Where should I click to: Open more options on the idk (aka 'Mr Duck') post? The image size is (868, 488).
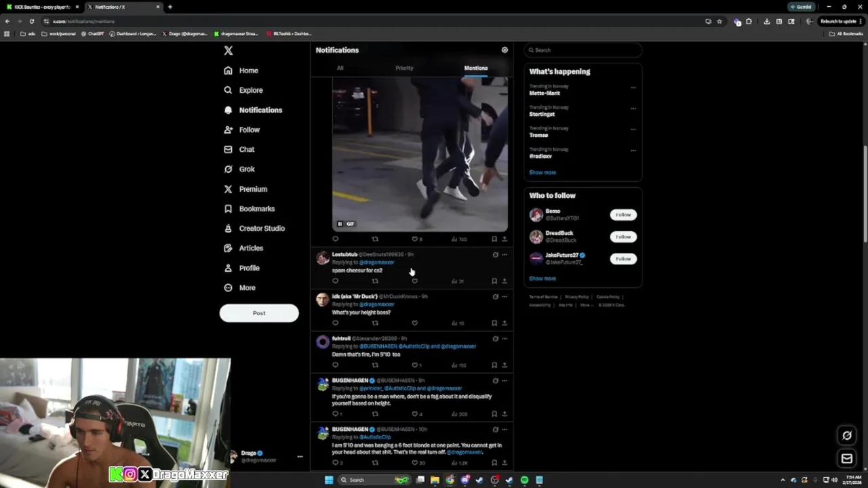click(505, 297)
